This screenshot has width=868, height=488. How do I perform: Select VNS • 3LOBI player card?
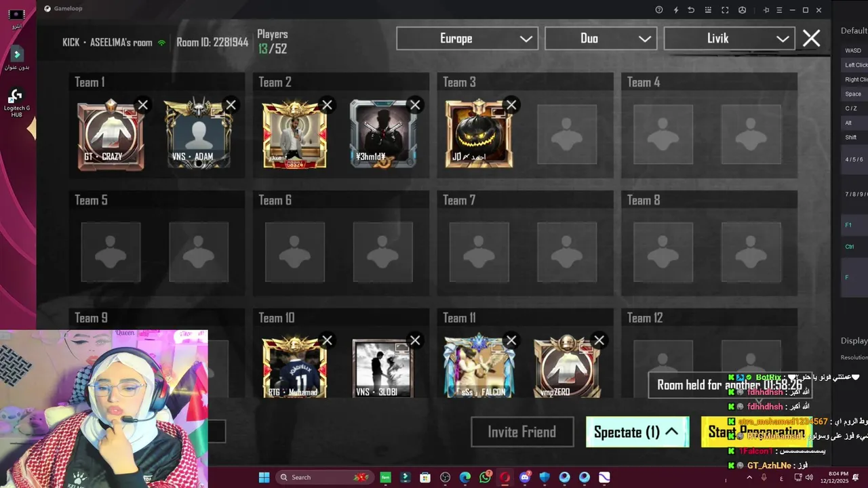[383, 368]
